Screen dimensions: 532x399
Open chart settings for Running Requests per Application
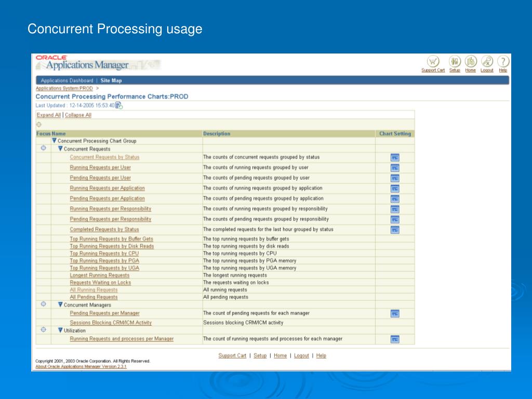click(395, 189)
